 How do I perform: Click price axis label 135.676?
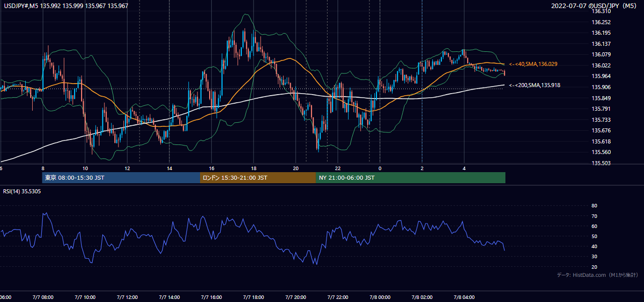(602, 130)
